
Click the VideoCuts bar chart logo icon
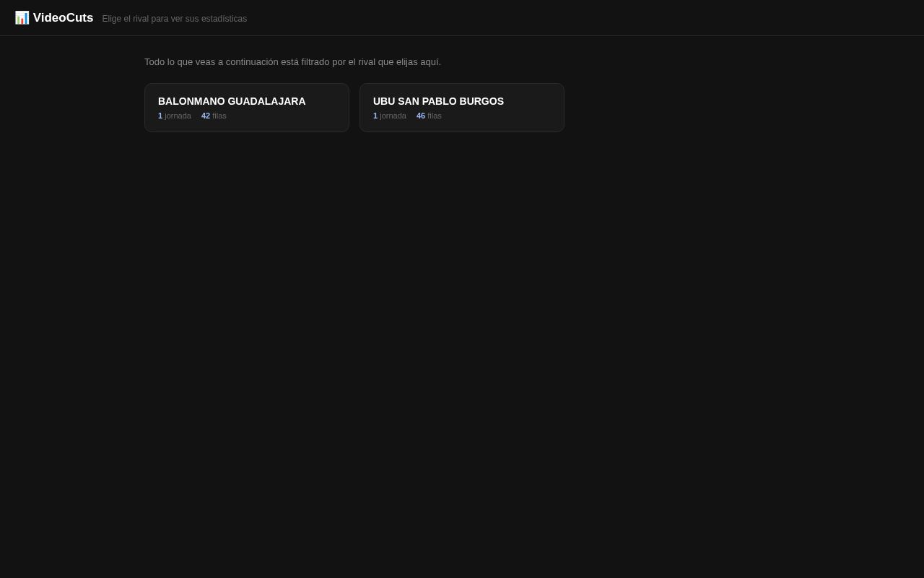[x=22, y=18]
